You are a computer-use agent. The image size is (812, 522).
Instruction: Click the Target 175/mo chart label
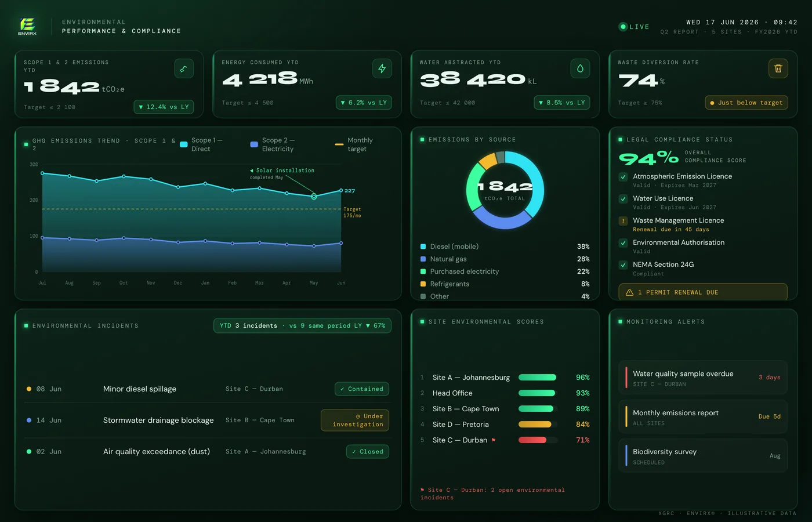click(x=352, y=212)
